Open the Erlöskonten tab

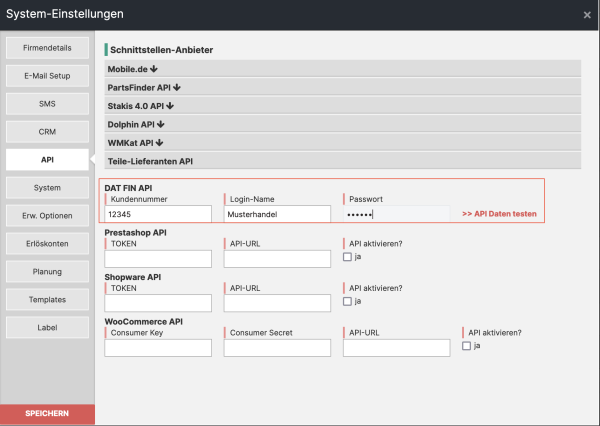tap(47, 243)
